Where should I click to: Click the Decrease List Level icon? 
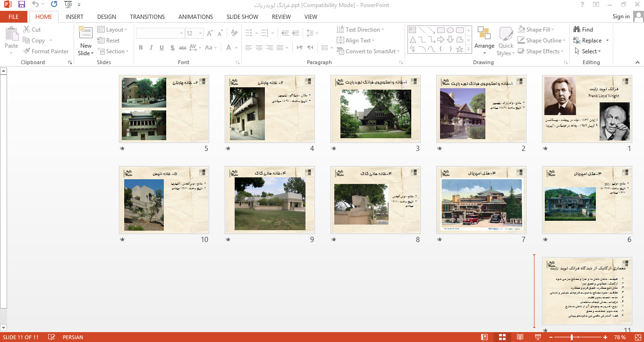[x=285, y=33]
